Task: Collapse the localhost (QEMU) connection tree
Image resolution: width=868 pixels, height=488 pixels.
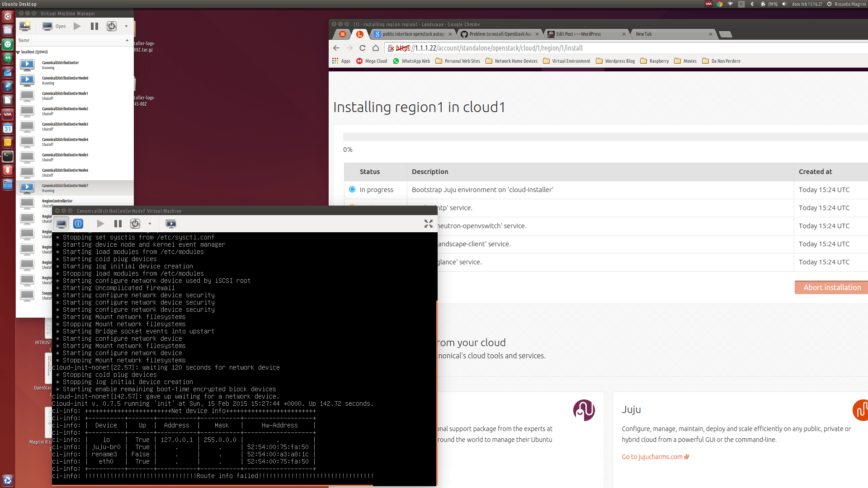Action: tap(18, 52)
